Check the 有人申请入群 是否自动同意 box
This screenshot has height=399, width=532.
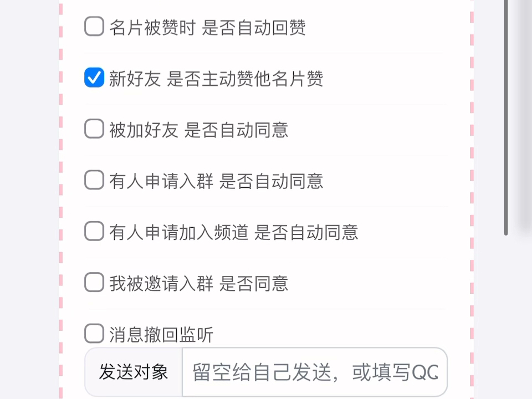point(94,181)
